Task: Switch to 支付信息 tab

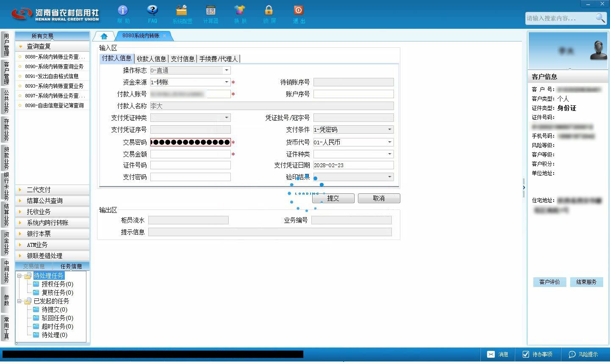Action: [183, 59]
